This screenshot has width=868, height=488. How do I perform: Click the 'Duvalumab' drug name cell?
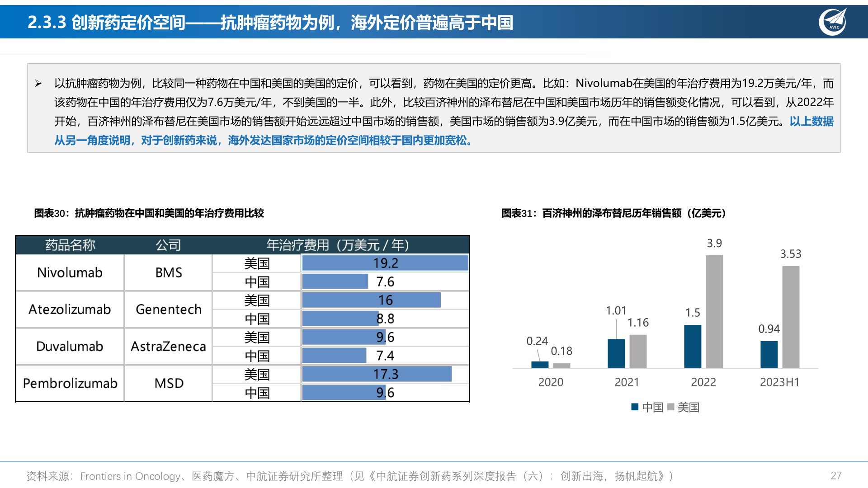(x=70, y=347)
